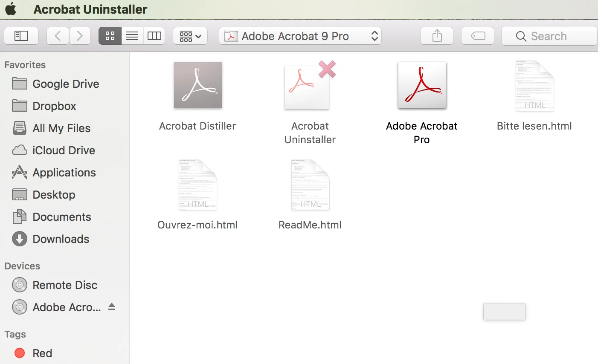Select the Bitte lesen.html file icon
This screenshot has width=598, height=364.
point(534,86)
